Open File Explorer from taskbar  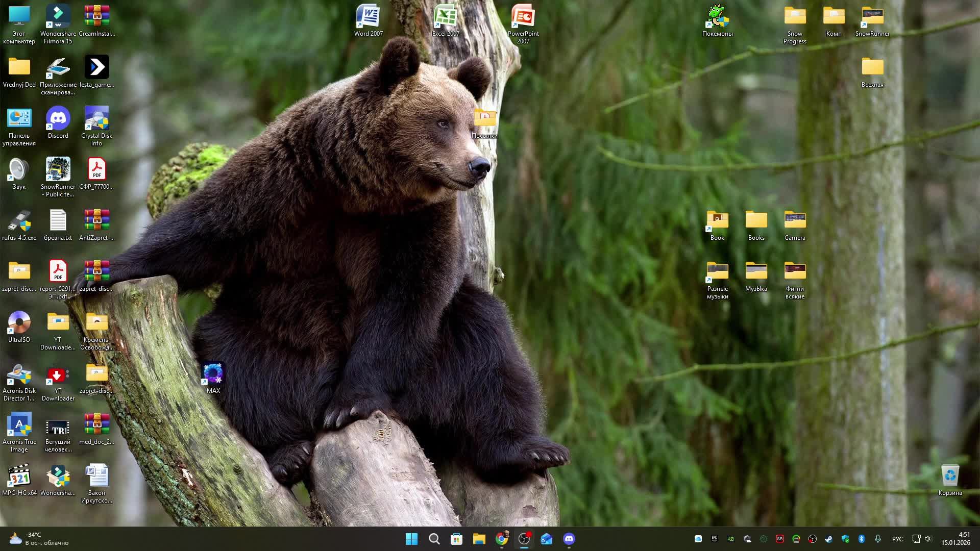click(x=479, y=539)
